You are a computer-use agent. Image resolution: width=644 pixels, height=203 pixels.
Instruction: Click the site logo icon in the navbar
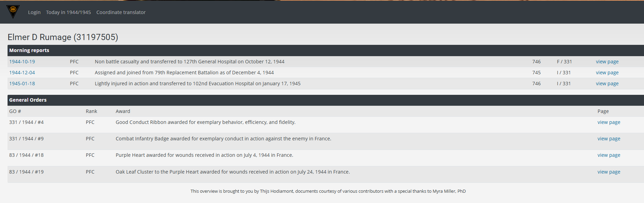(13, 11)
